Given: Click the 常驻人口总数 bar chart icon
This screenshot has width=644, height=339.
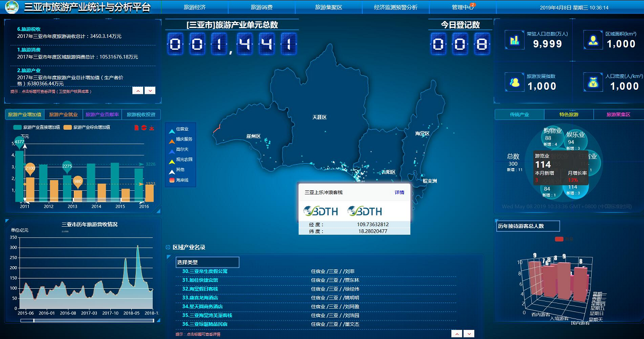Looking at the screenshot, I should pyautogui.click(x=514, y=40).
